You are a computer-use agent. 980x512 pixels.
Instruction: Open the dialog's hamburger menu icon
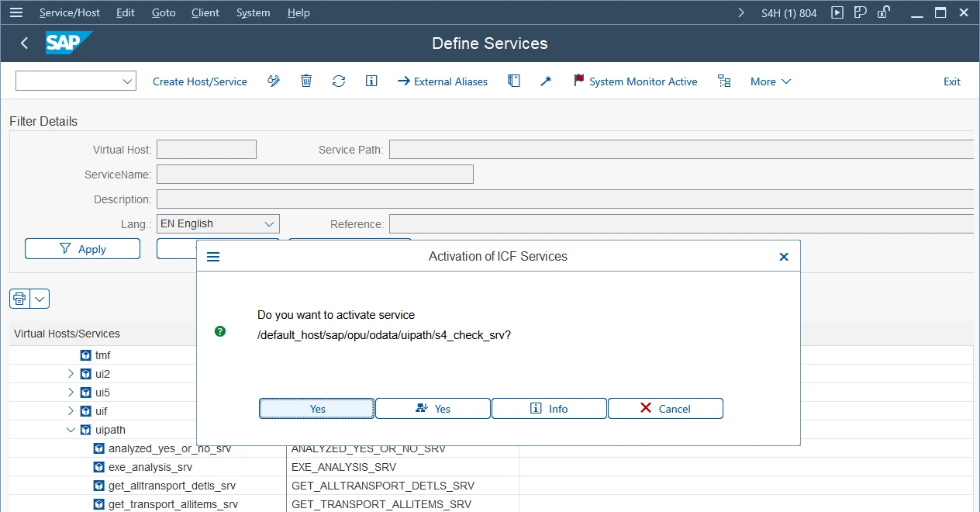[x=213, y=257]
